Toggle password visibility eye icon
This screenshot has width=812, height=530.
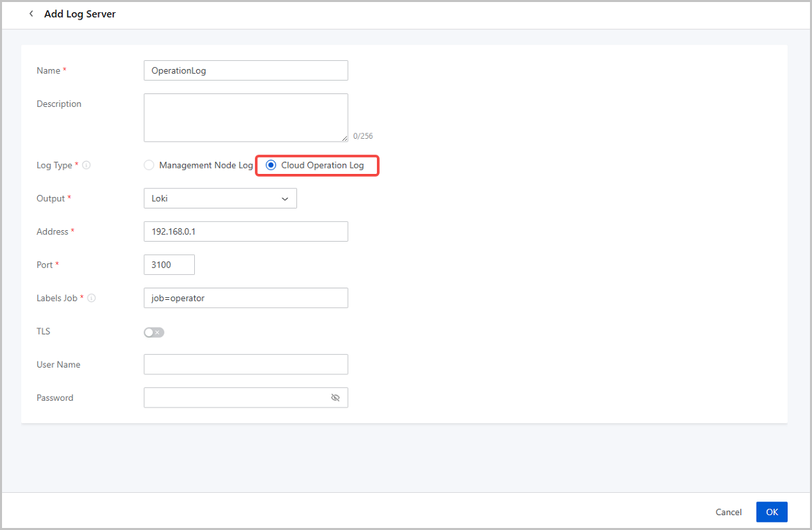click(335, 398)
